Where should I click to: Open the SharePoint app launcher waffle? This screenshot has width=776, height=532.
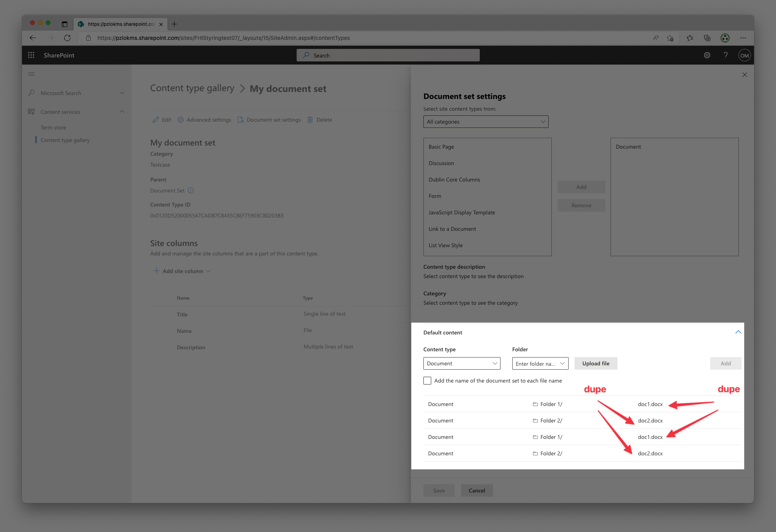pos(31,55)
